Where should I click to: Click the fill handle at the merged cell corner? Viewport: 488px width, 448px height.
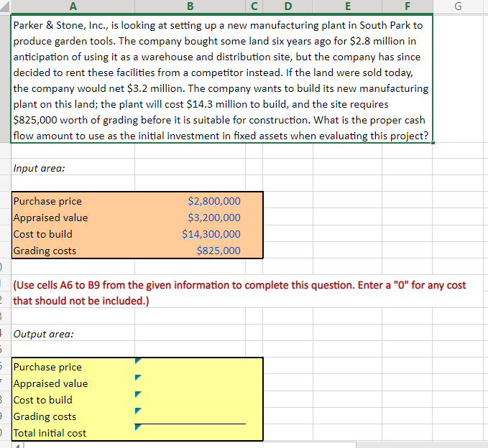tap(433, 143)
